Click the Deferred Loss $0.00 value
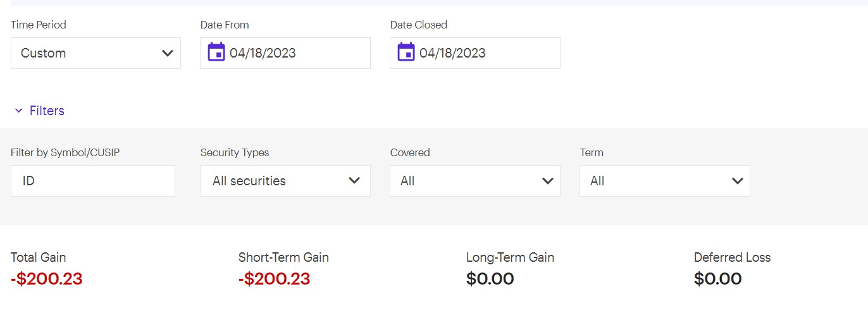The height and width of the screenshot is (313, 868). click(x=717, y=279)
